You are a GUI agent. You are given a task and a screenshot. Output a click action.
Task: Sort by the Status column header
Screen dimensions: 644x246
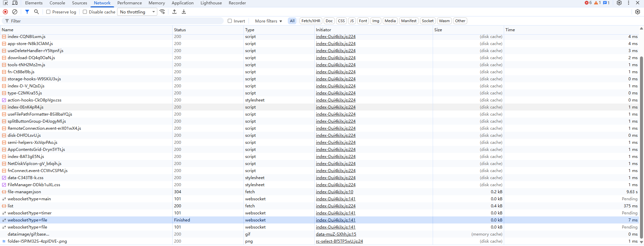tap(208, 30)
